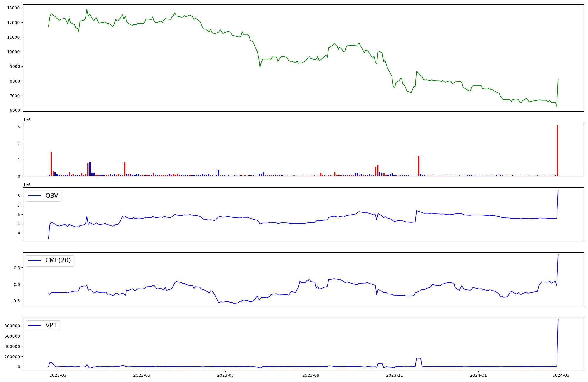
Task: Click the VPT legend label
Action: tap(51, 326)
